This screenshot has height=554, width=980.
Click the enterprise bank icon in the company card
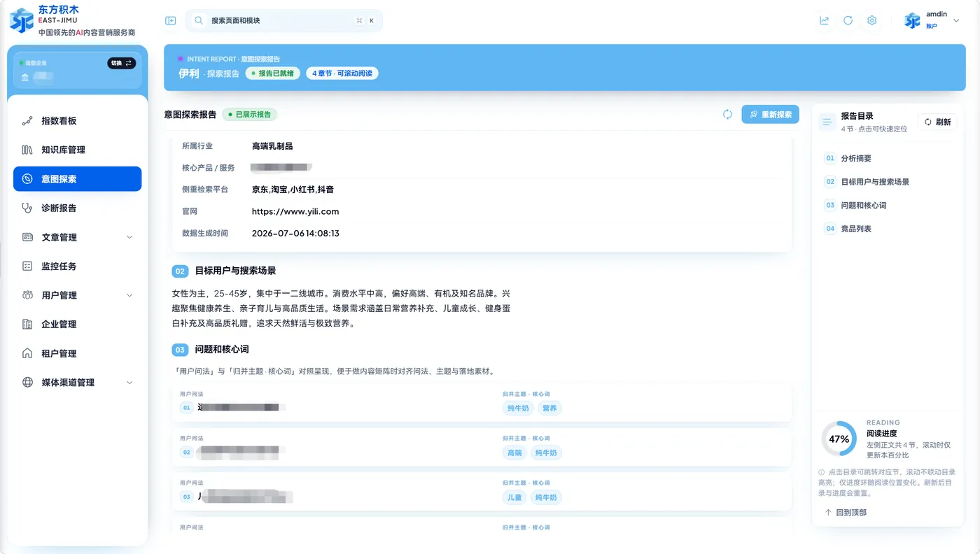25,77
